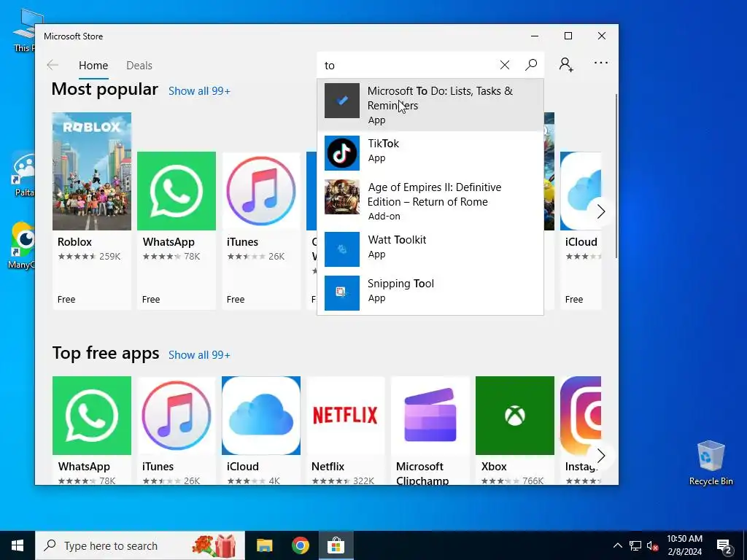This screenshot has width=747, height=560.
Task: Clear the search box with the X icon
Action: point(505,65)
